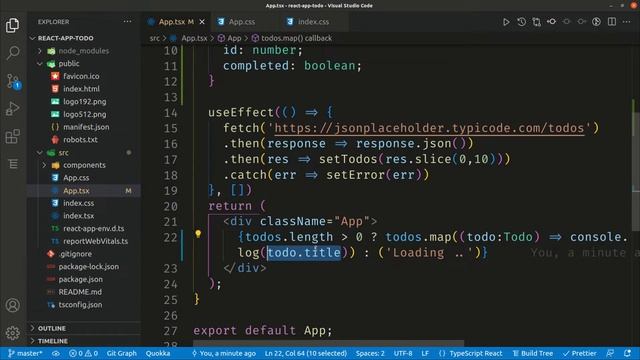This screenshot has height=360, width=640.
Task: Open notifications bell in status bar
Action: pos(627,353)
